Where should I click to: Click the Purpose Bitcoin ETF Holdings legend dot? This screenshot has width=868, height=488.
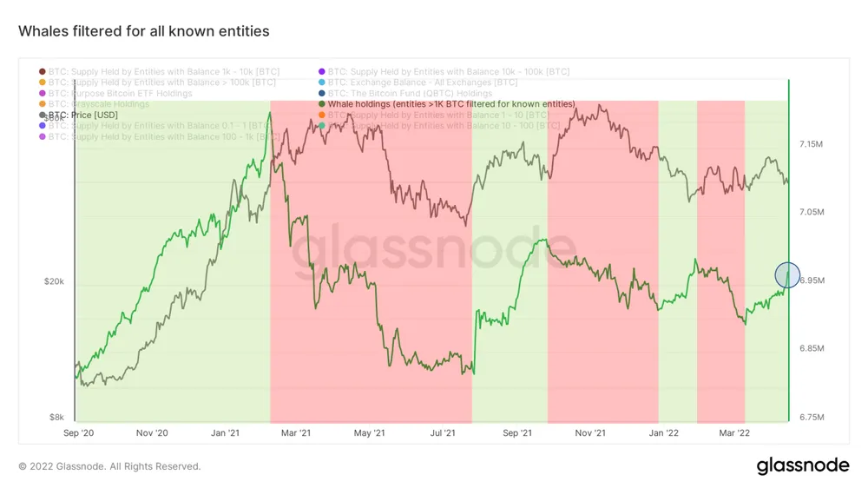pos(43,93)
